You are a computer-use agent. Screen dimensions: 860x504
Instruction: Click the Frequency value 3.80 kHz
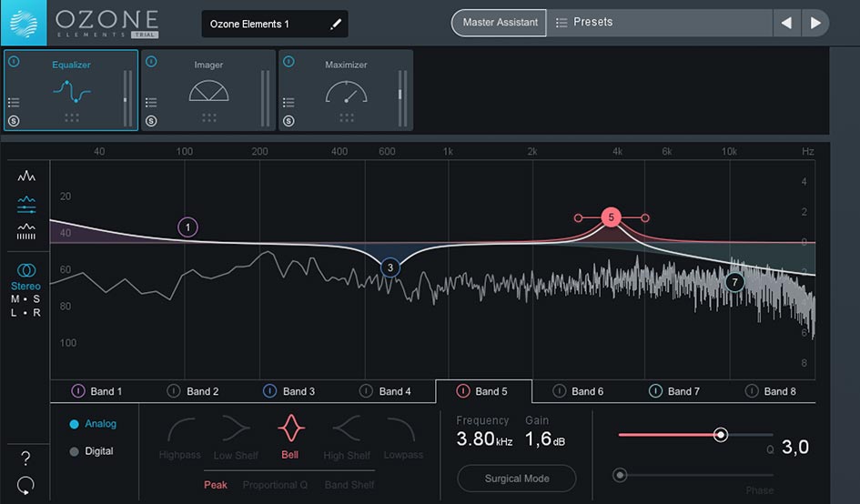click(x=484, y=439)
